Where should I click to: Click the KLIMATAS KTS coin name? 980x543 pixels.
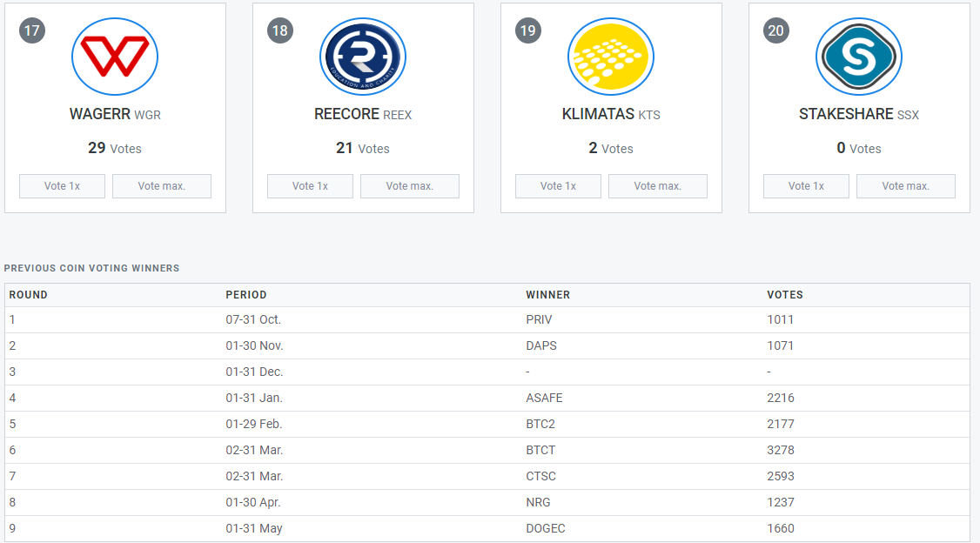click(611, 114)
